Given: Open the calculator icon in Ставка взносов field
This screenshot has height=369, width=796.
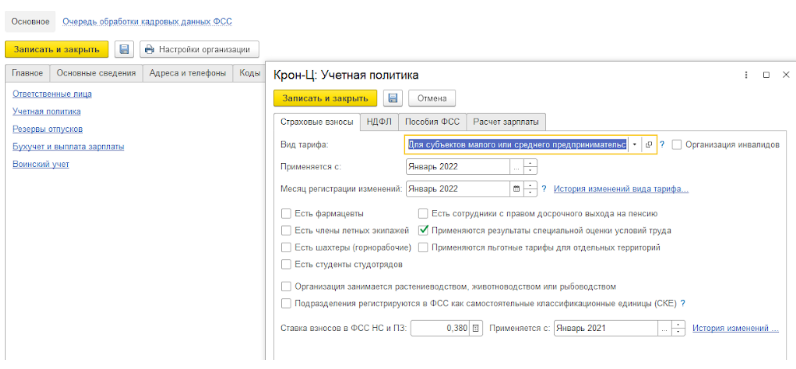Looking at the screenshot, I should (476, 328).
